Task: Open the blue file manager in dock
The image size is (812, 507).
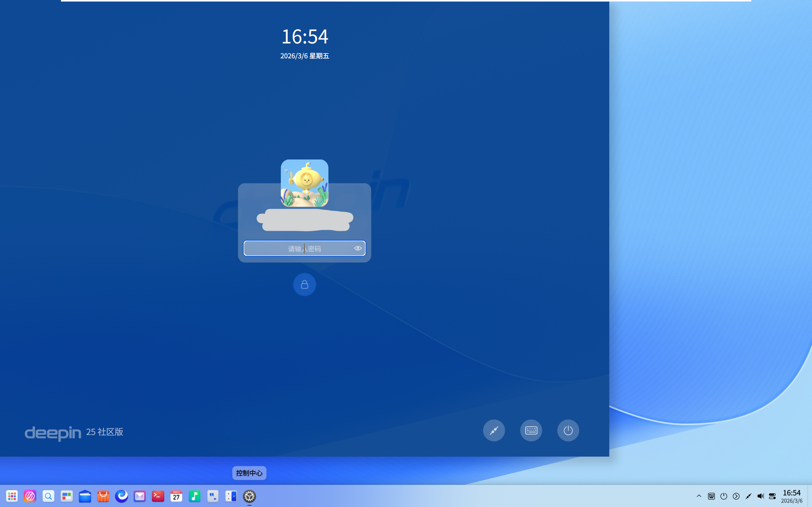Action: pyautogui.click(x=85, y=496)
